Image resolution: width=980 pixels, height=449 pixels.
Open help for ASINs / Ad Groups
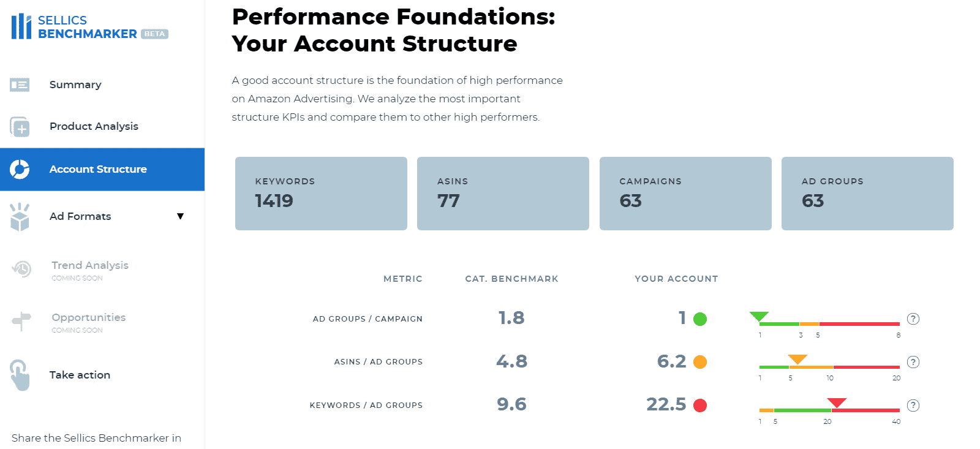913,362
